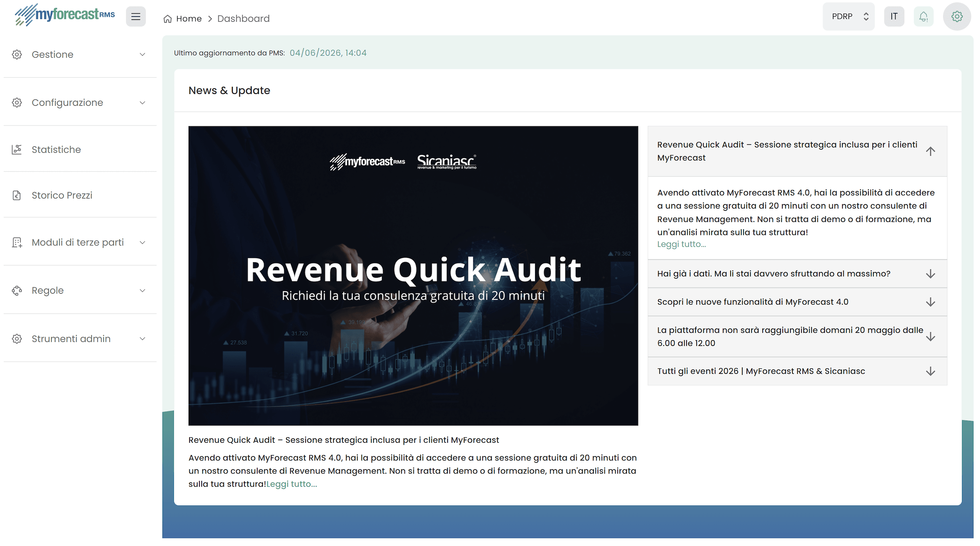Switch language with the IT button
Image resolution: width=980 pixels, height=546 pixels.
pyautogui.click(x=894, y=17)
